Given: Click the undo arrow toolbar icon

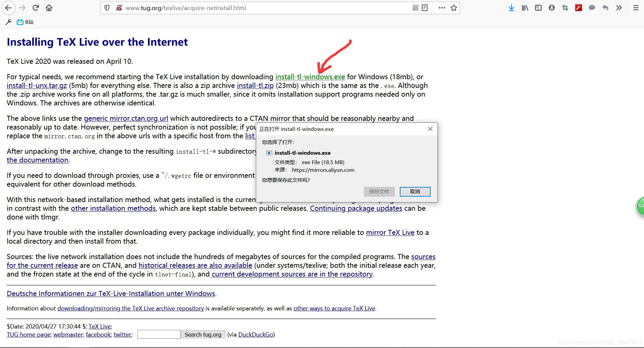Looking at the screenshot, I should click(605, 8).
